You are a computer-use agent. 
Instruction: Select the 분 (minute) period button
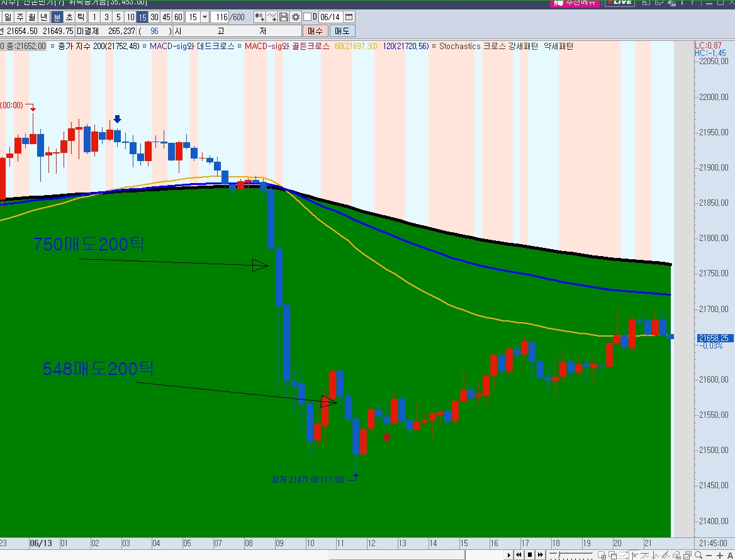tap(57, 18)
